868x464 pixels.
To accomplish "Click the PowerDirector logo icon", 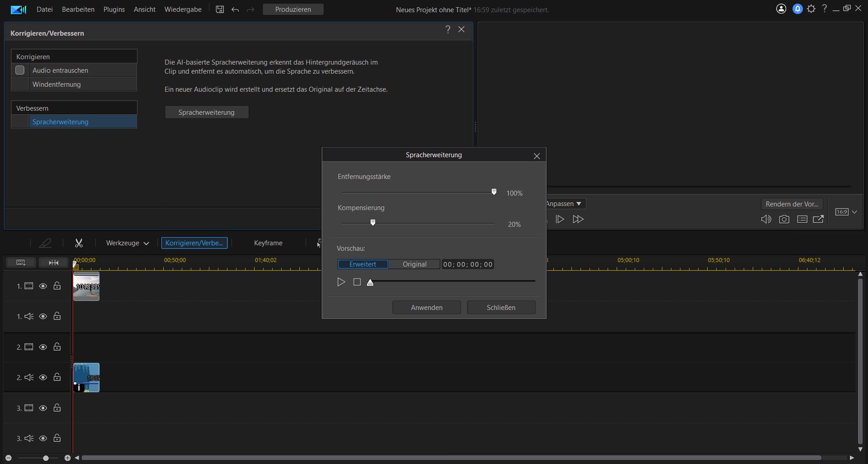I will [18, 9].
